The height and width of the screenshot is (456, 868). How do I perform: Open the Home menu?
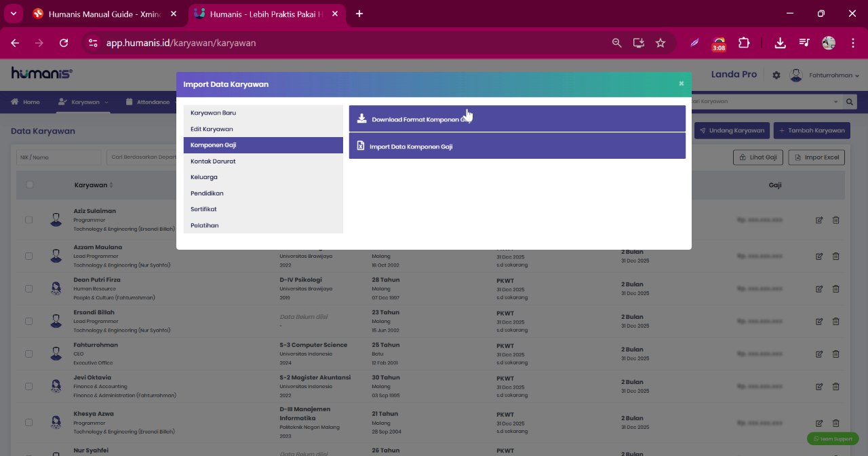click(25, 102)
